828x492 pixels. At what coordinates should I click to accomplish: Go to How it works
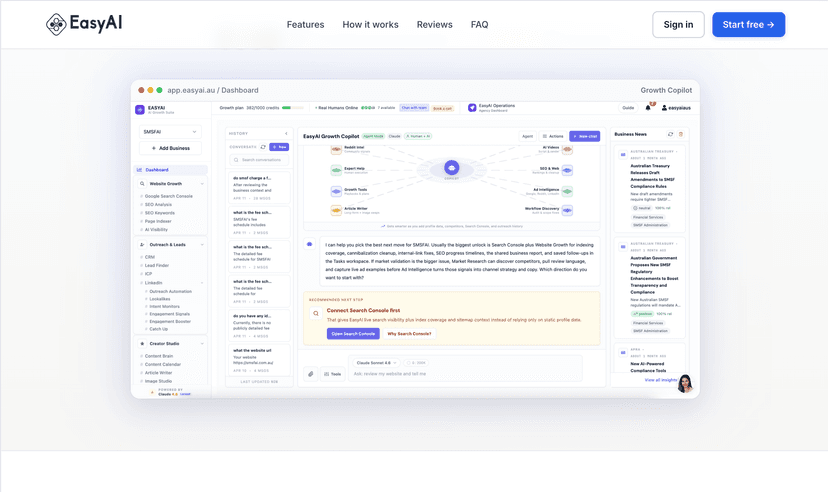(x=370, y=25)
